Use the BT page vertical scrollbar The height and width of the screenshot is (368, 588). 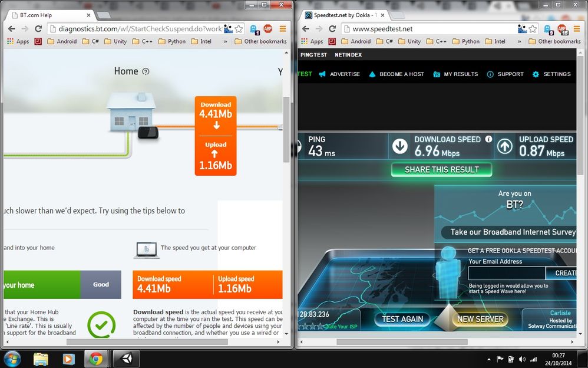pos(286,130)
